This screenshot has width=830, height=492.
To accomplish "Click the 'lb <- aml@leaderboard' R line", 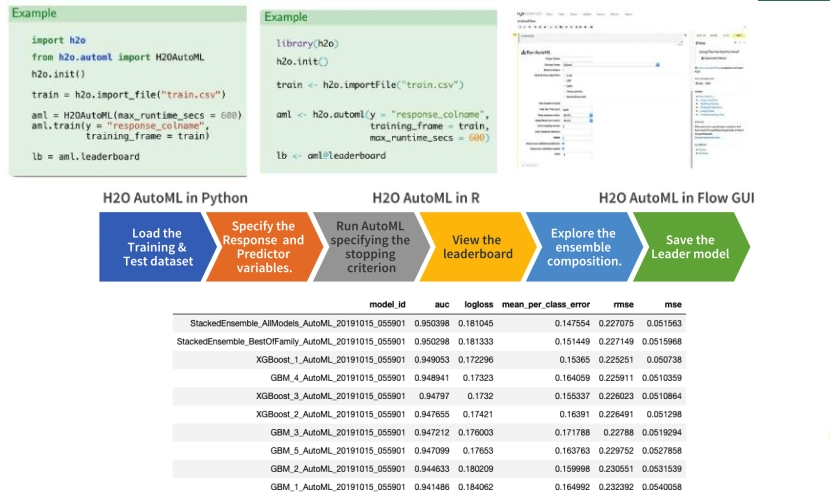I will click(331, 156).
